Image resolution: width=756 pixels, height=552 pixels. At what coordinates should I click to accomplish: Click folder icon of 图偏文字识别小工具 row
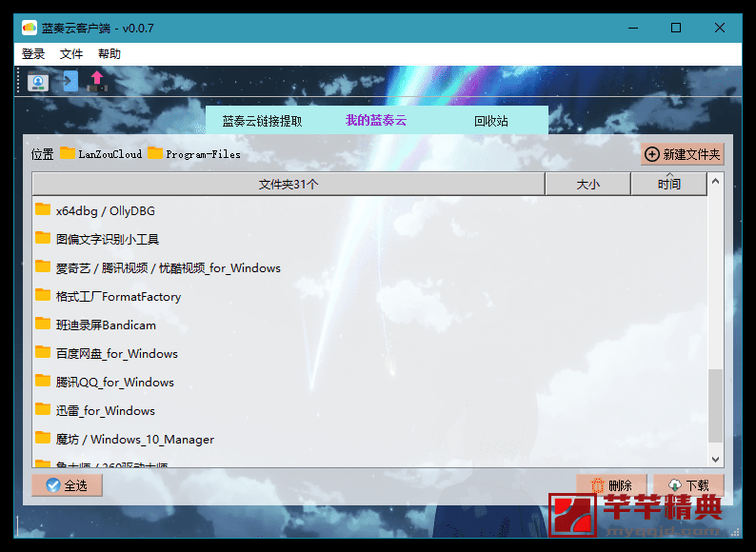43,238
